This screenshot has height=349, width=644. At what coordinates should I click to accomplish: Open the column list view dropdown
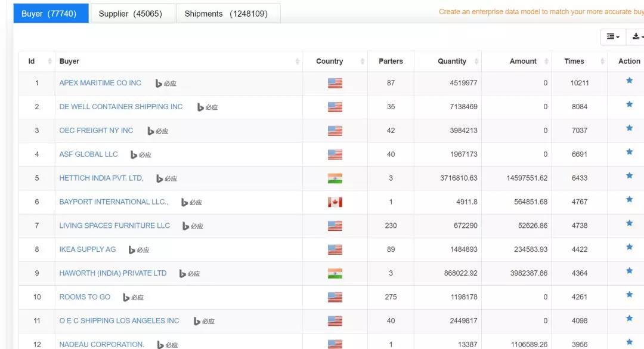613,36
